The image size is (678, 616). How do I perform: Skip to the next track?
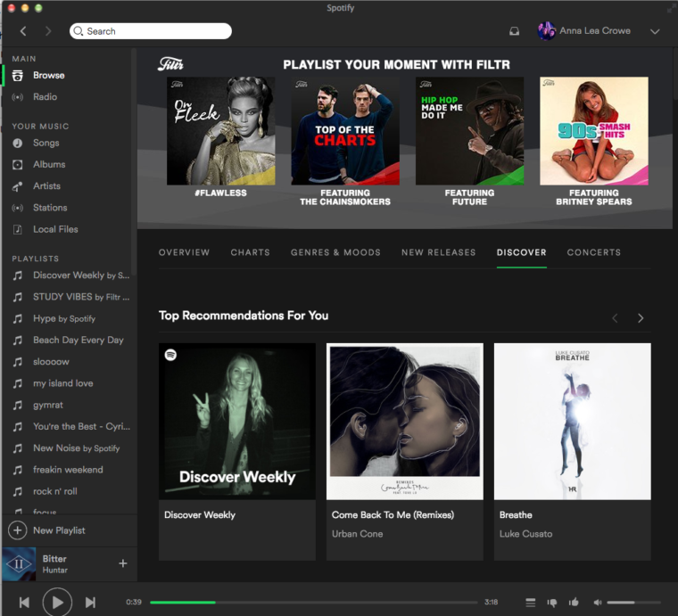[90, 602]
